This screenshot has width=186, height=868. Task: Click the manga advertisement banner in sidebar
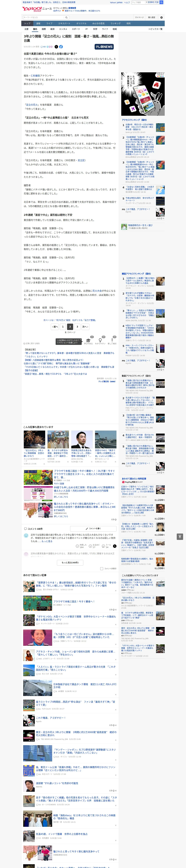tap(143, 94)
